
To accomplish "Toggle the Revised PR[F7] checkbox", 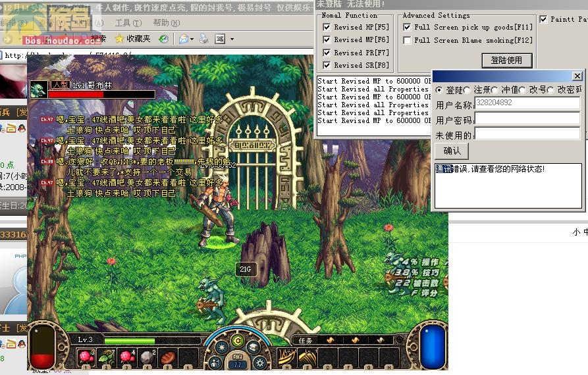I will (327, 53).
